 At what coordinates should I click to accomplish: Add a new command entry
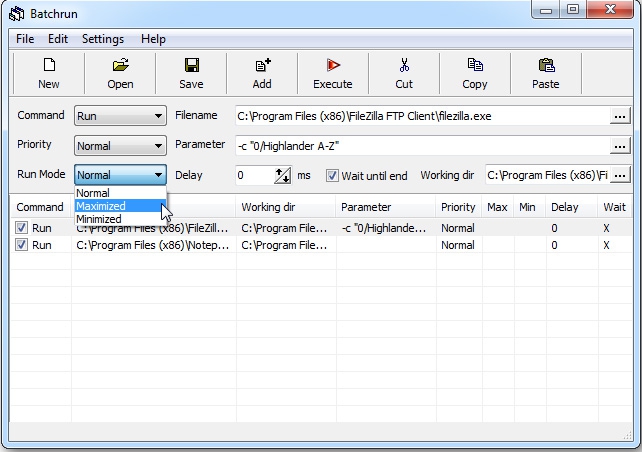click(262, 73)
